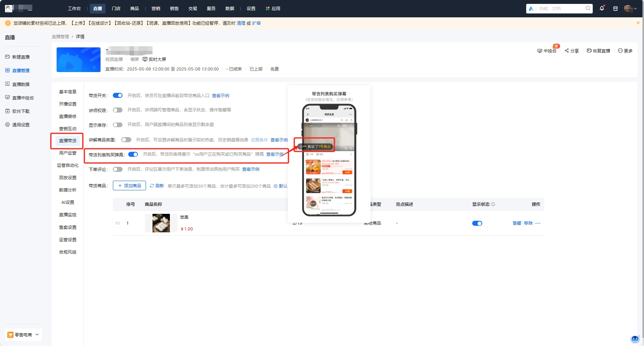Disable the 带货开关 toggle
The width and height of the screenshot is (644, 346).
click(117, 96)
